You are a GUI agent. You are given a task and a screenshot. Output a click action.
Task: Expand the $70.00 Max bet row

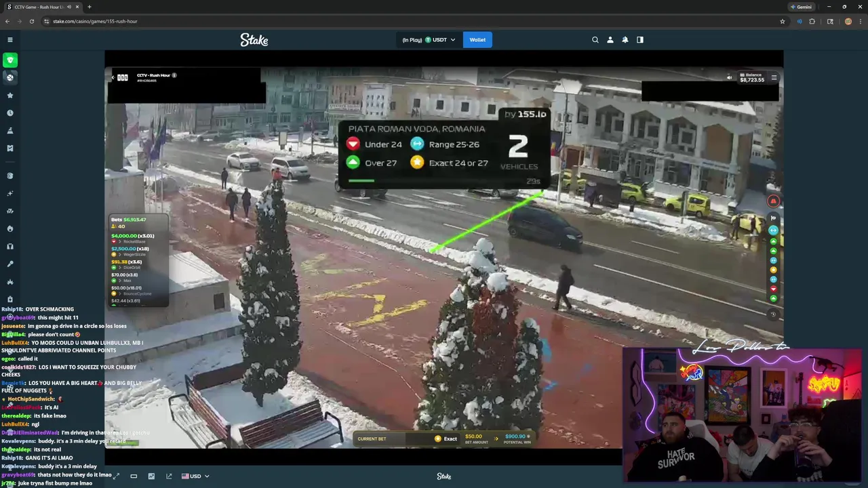tap(125, 277)
